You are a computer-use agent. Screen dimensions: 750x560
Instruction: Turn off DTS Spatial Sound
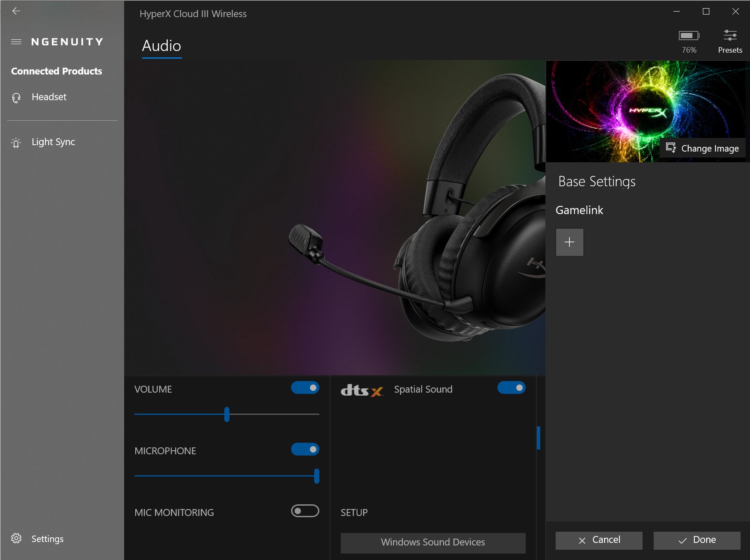pyautogui.click(x=512, y=387)
